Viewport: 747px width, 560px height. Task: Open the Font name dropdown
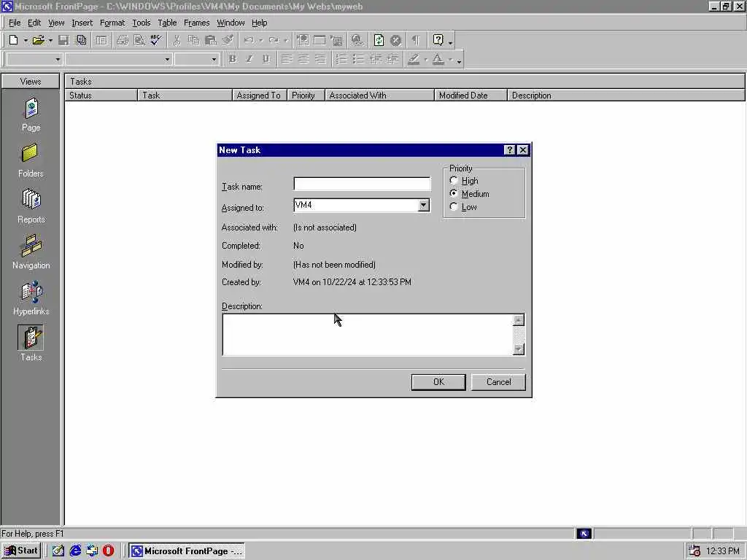tap(167, 60)
